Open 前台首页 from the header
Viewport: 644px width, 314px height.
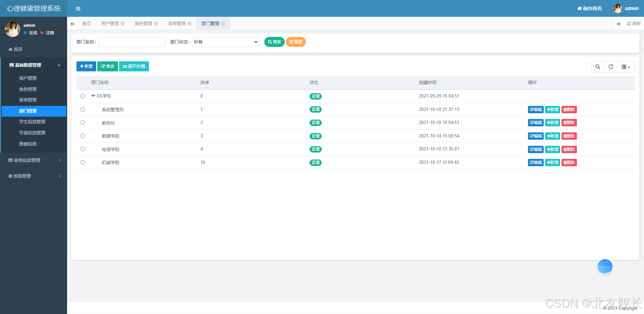tap(590, 8)
